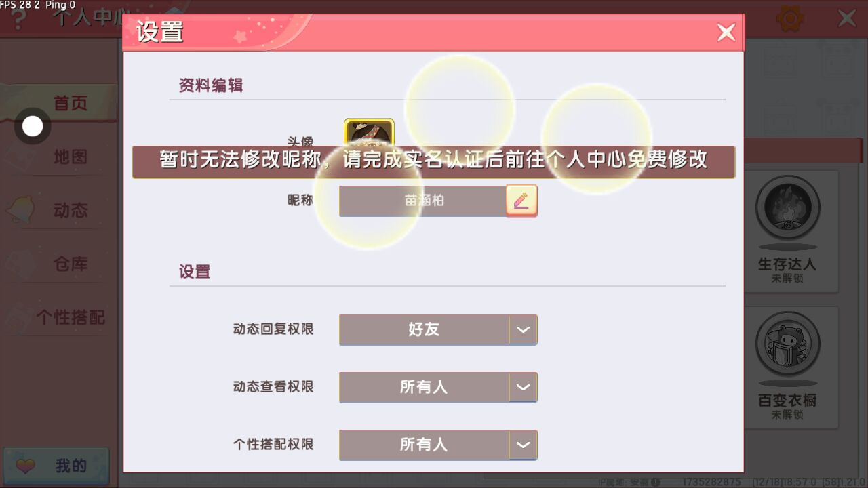Expand the 动态查看权限 dropdown arrow
The image size is (868, 488).
point(523,387)
